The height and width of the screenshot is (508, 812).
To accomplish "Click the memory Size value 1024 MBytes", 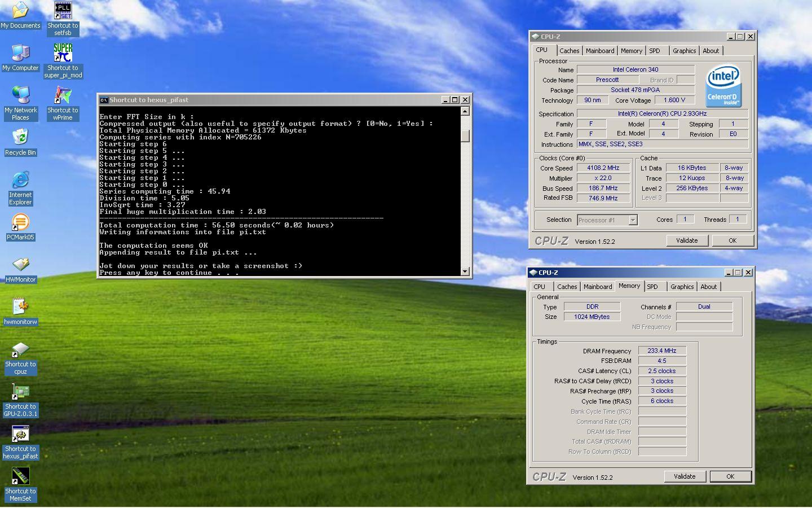I will [x=592, y=317].
